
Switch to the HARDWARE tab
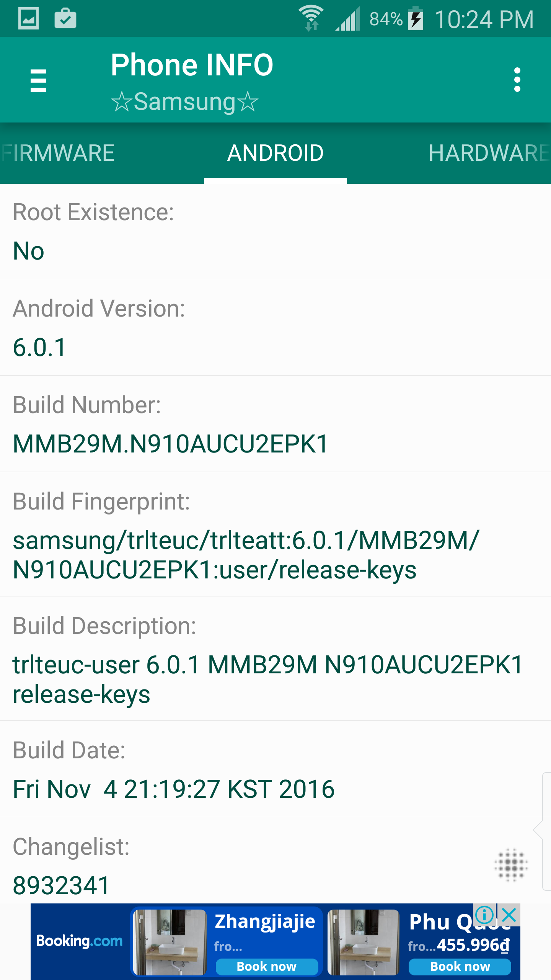point(489,153)
